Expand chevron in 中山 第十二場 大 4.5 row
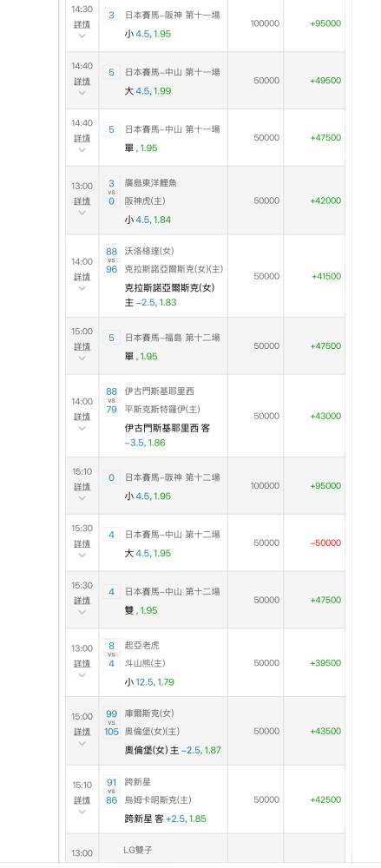The height and width of the screenshot is (868, 381). coord(82,556)
